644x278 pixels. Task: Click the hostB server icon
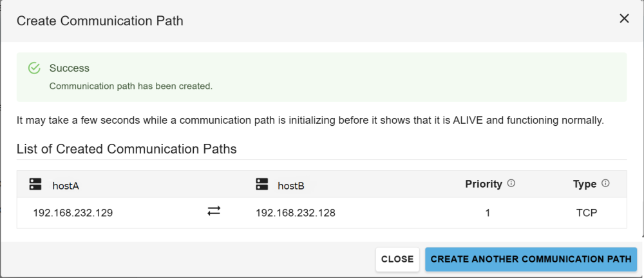(261, 184)
